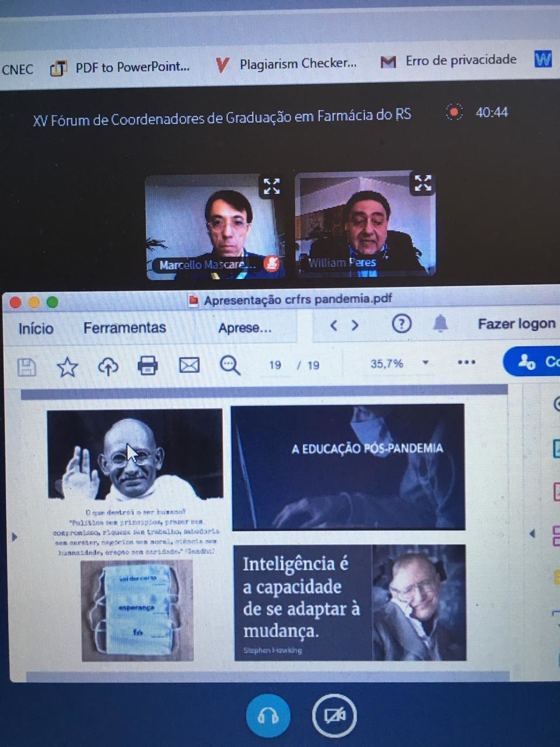This screenshot has width=560, height=747.
Task: Open the Plagiarism Checker bookmark
Action: [x=286, y=64]
